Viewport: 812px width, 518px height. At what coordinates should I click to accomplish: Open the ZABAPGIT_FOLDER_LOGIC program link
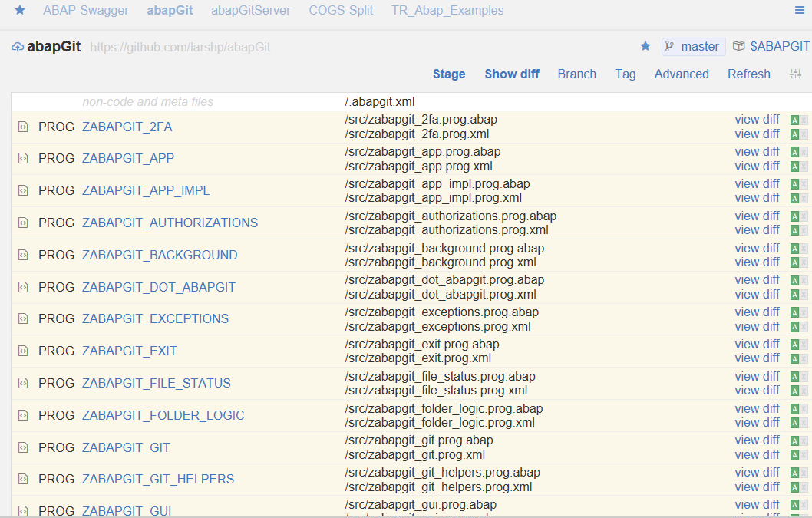coord(163,415)
